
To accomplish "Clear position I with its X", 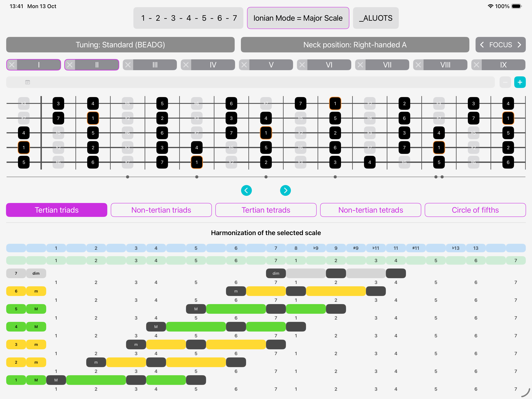I will point(12,65).
